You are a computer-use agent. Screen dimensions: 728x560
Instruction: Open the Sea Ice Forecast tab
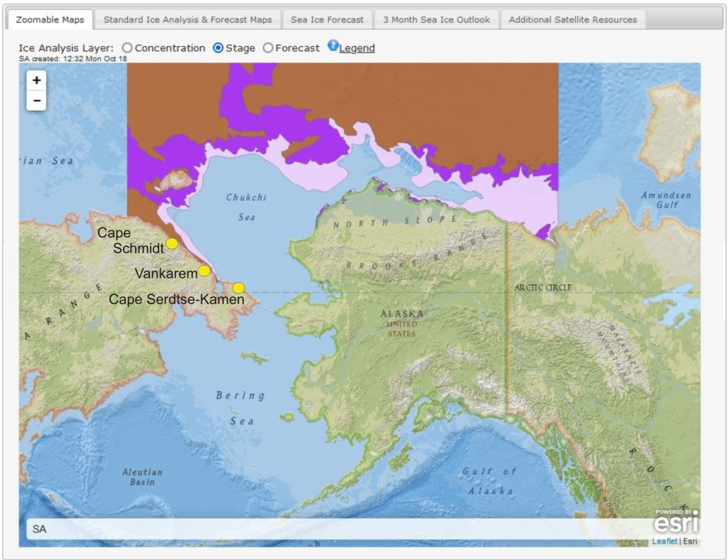click(x=327, y=20)
